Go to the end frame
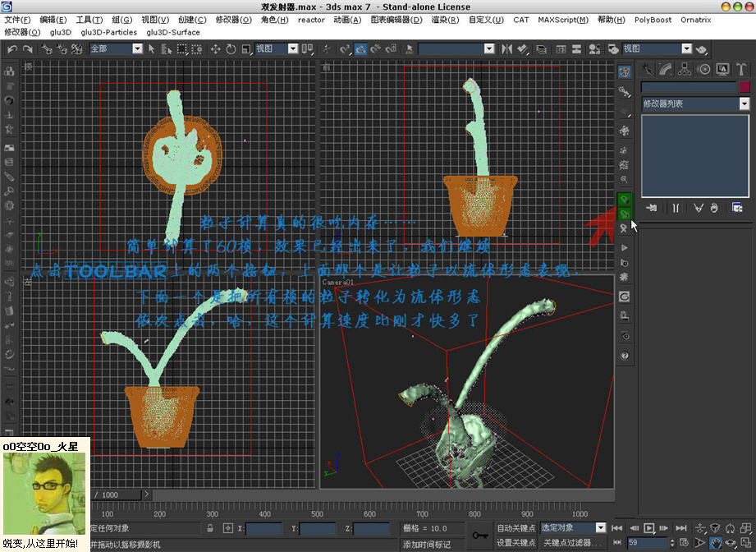756x552 pixels. point(680,528)
